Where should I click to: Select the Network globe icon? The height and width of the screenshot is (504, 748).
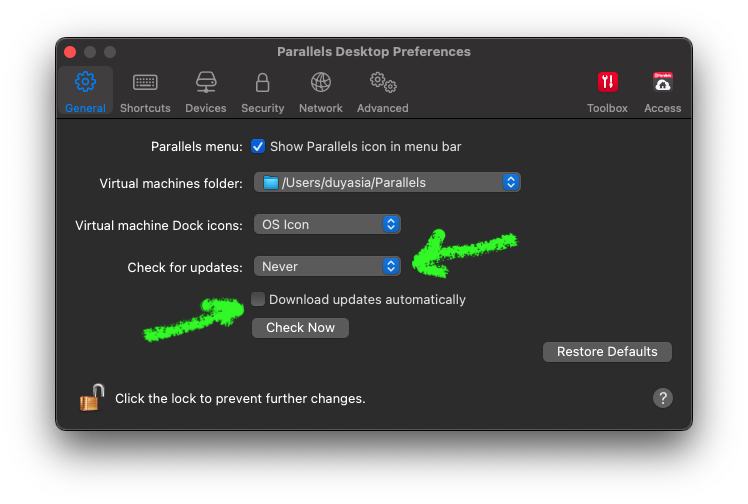click(321, 82)
